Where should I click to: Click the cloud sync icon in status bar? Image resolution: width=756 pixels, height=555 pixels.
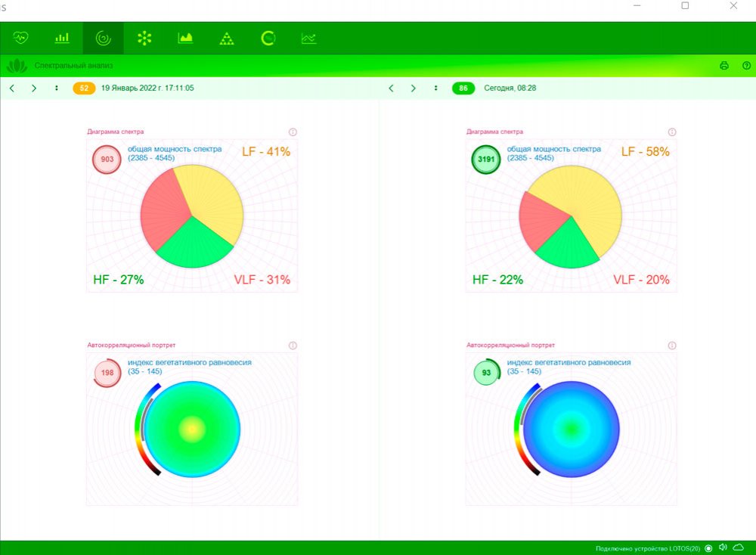click(739, 547)
